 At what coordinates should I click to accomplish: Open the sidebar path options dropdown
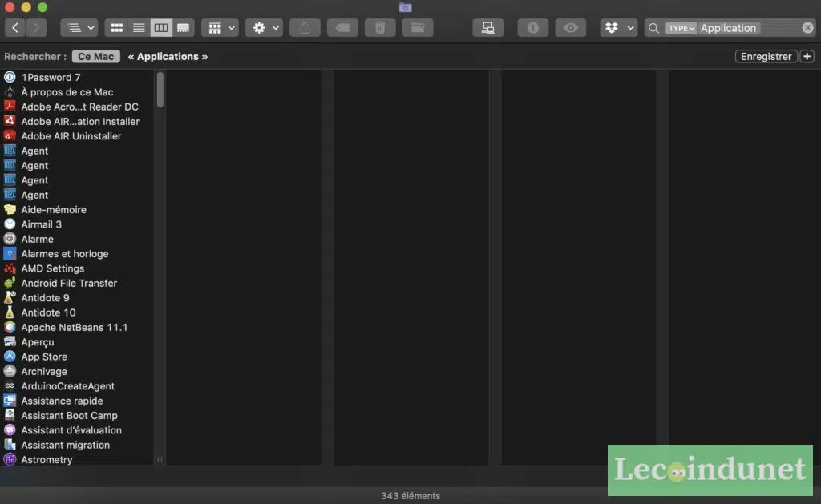(79, 28)
